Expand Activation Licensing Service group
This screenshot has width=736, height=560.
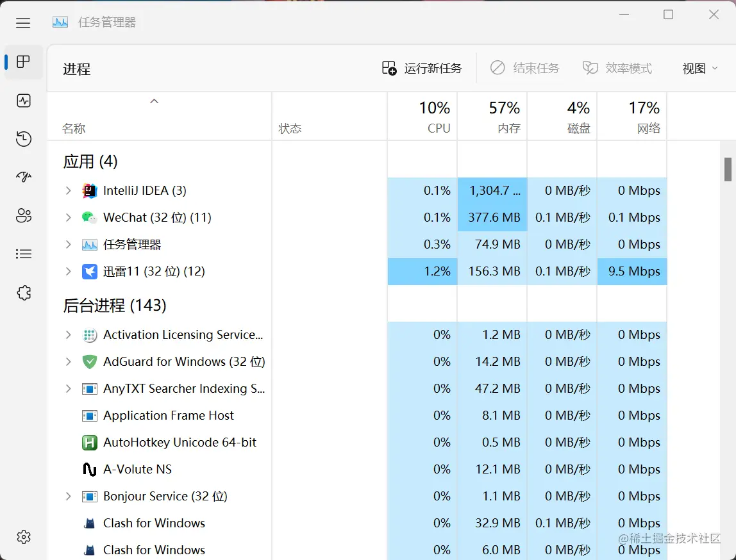tap(68, 335)
